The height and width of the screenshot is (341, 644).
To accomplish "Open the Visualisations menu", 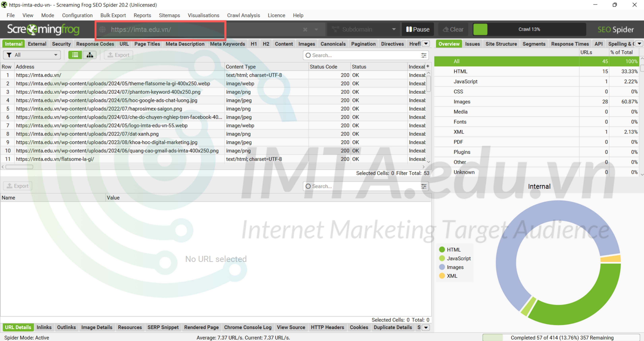I will (204, 15).
